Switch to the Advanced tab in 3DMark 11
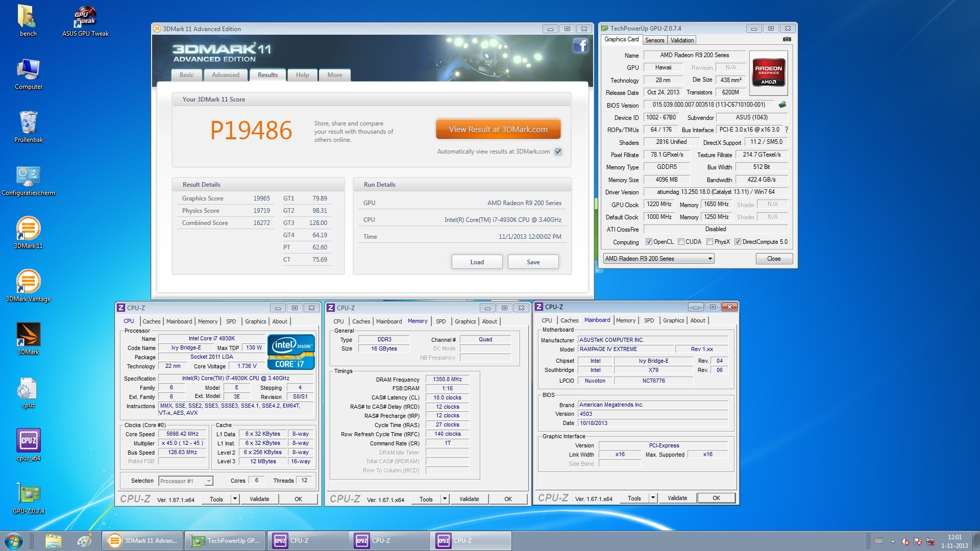 226,75
